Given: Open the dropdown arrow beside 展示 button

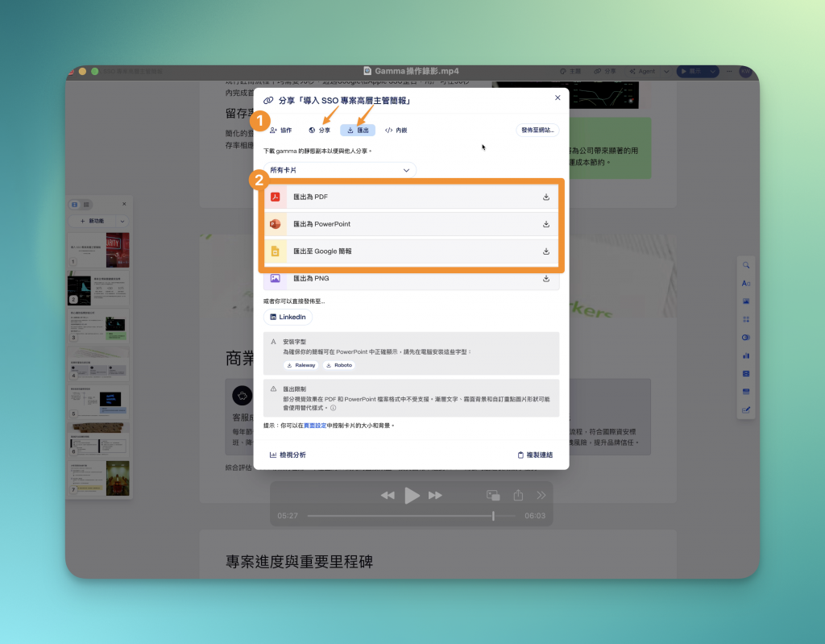Looking at the screenshot, I should [712, 72].
